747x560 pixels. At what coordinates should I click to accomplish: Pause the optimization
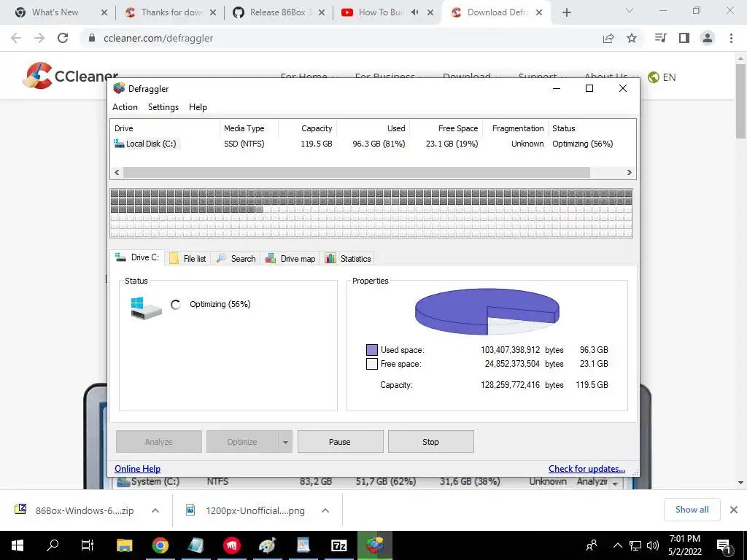[x=340, y=442]
